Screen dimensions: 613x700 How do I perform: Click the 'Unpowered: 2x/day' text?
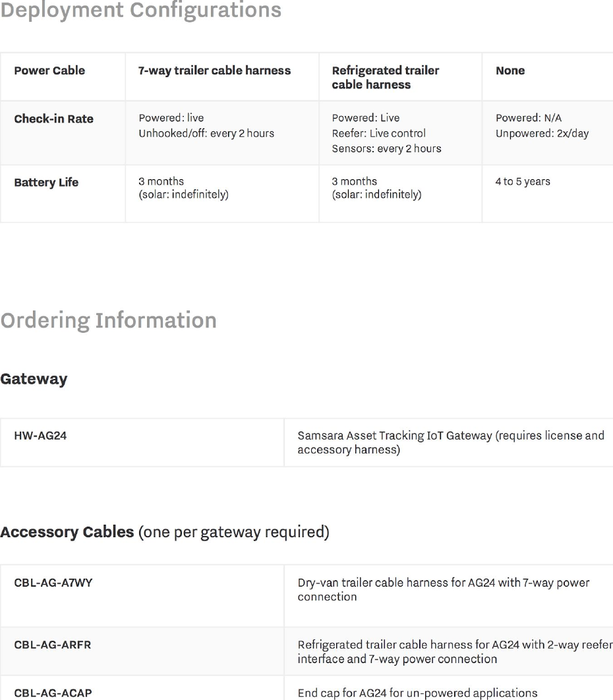pyautogui.click(x=542, y=134)
